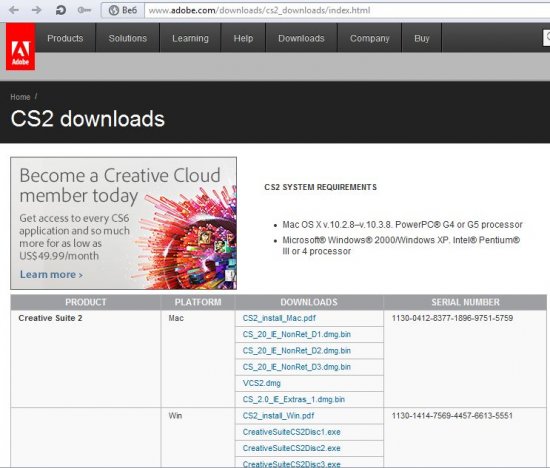Open the Downloads menu

pyautogui.click(x=301, y=38)
